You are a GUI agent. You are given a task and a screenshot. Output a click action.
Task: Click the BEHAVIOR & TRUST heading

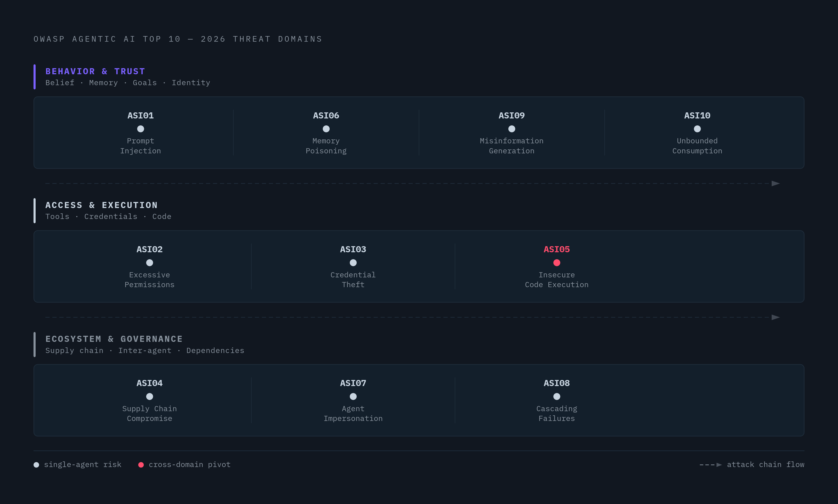95,71
